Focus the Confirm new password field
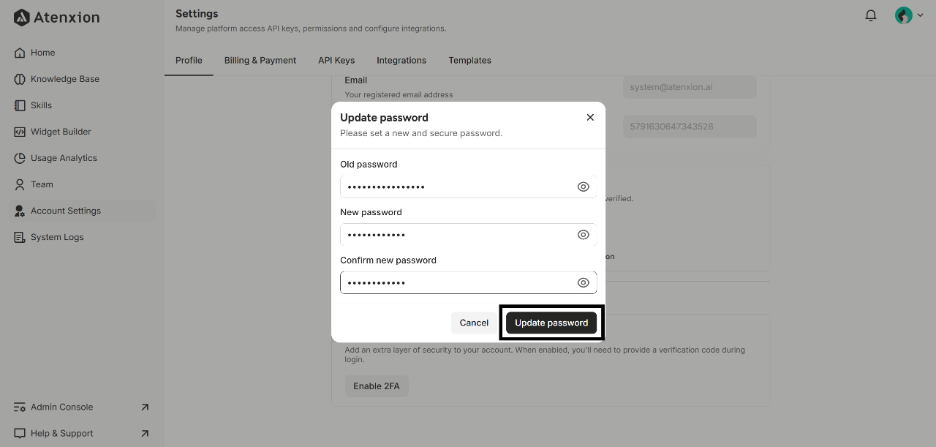The image size is (936, 447). 469,283
